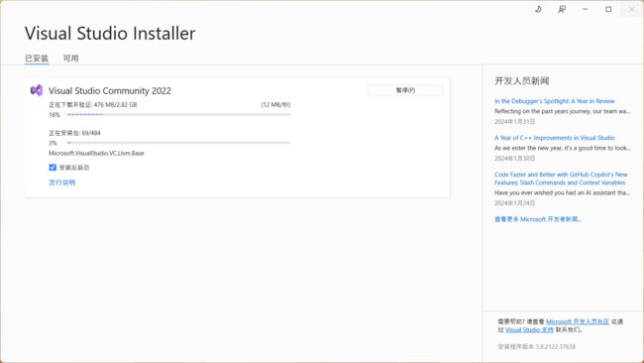Switch to the 已安装 tab
644x363 pixels.
(x=37, y=59)
